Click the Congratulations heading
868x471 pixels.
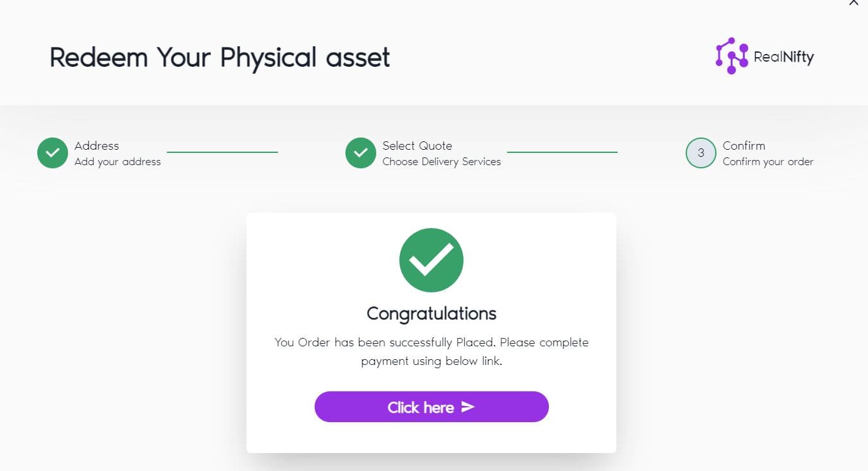pyautogui.click(x=431, y=314)
